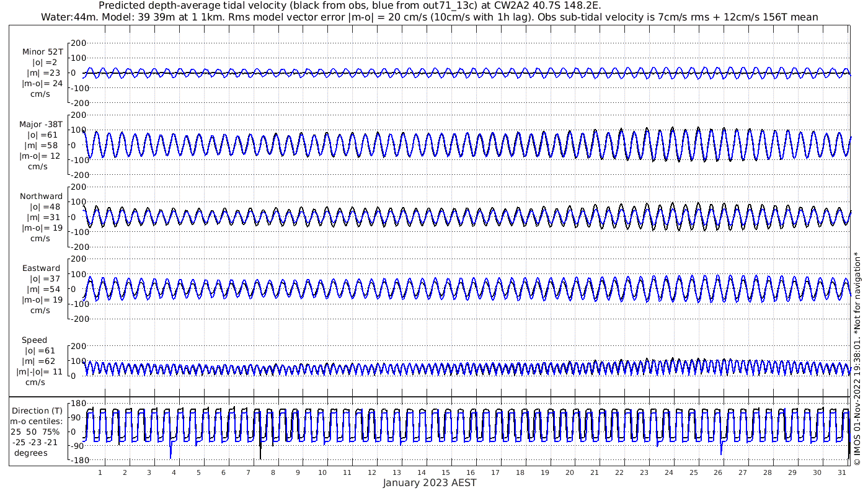The height and width of the screenshot is (496, 868).
Task: Click the IMOS copyright text on the right edge
Action: pos(857,359)
